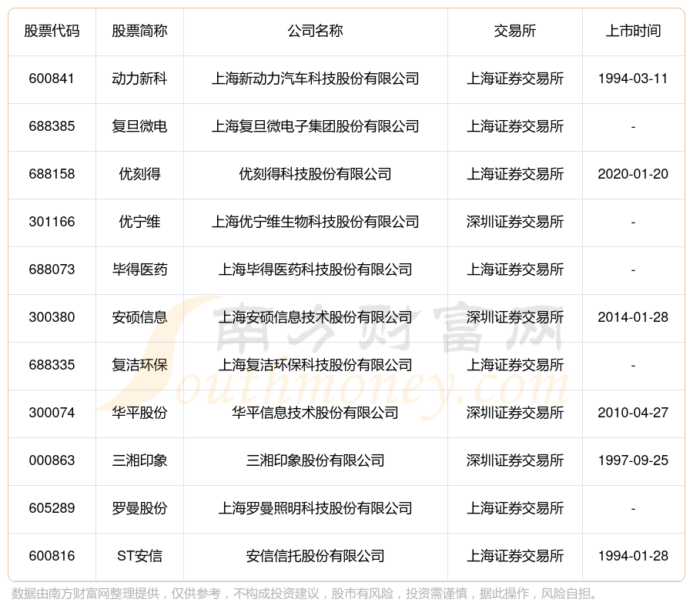
Task: Click the stock name ST安信
Action: coord(139,556)
